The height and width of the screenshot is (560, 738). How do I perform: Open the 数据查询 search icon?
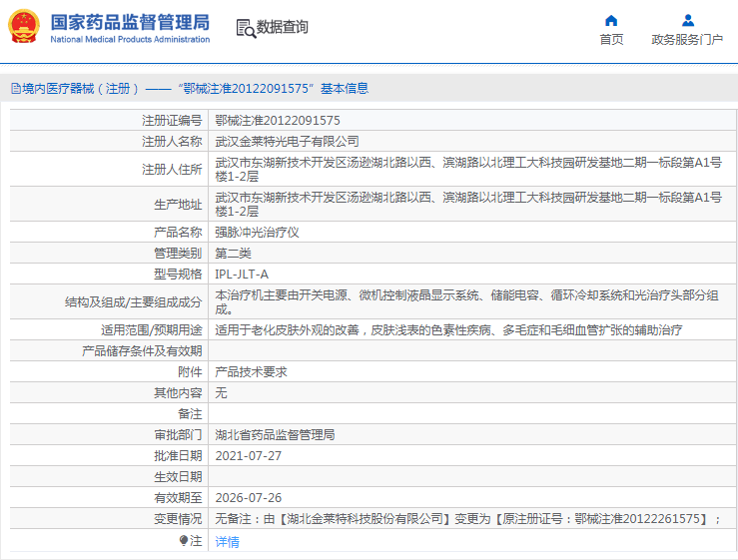246,28
